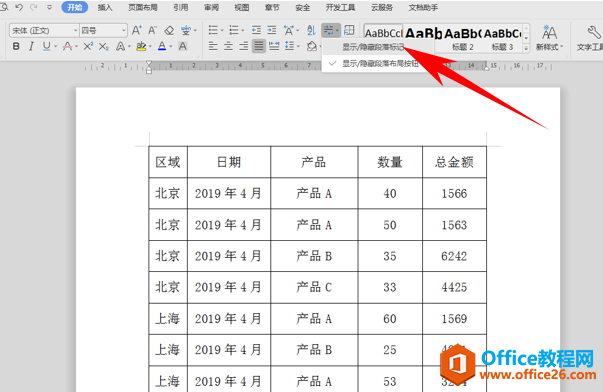Apply distributed alignment
This screenshot has width=603, height=392.
274,47
